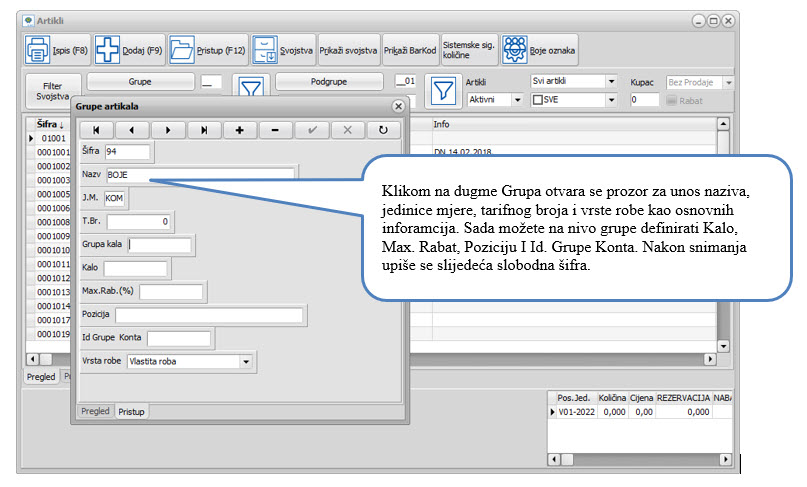The height and width of the screenshot is (487, 807).
Task: Click the Id Grupe Konta field
Action: (179, 338)
